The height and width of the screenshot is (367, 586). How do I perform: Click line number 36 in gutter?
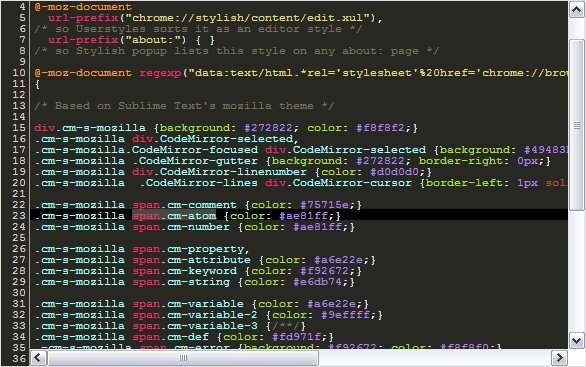point(19,358)
